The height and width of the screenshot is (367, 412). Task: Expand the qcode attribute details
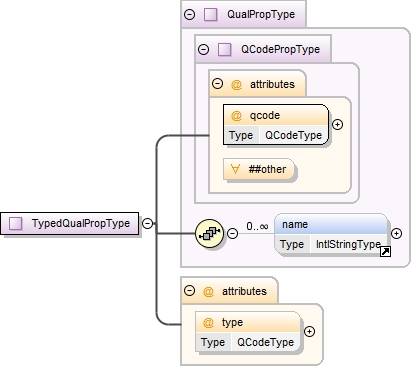(338, 125)
